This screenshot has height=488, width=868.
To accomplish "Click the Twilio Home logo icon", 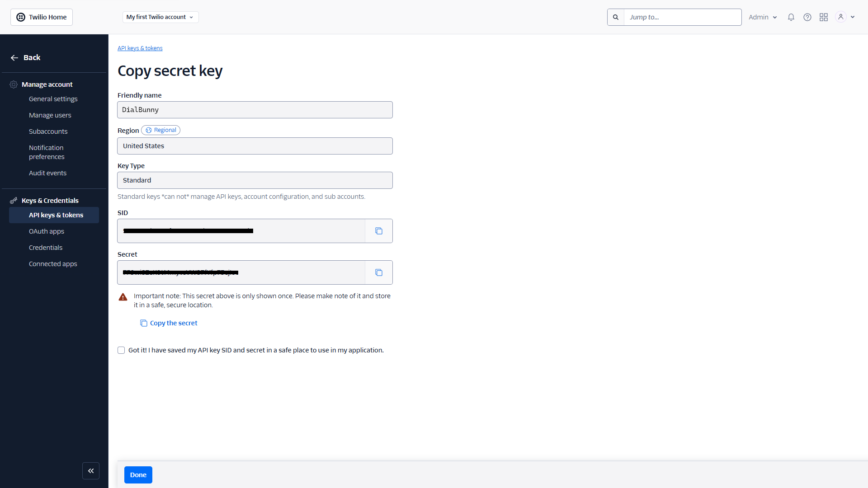I will click(x=21, y=17).
